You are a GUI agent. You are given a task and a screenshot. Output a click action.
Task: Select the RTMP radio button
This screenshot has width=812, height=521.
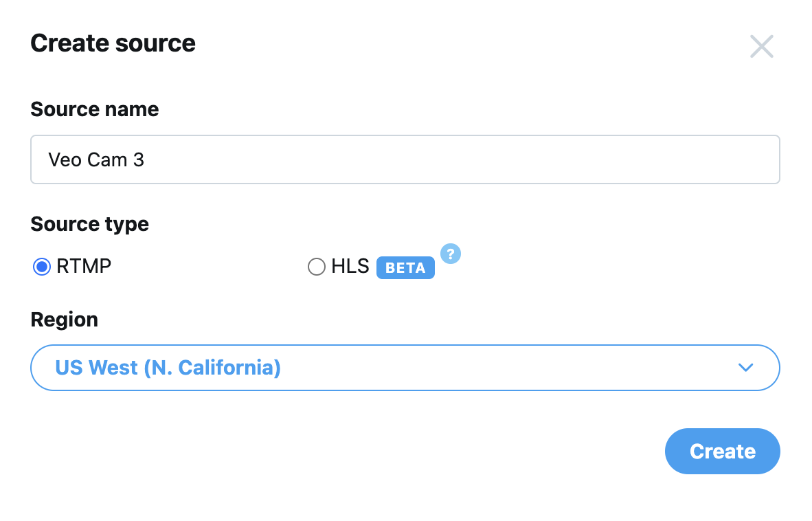pos(42,267)
